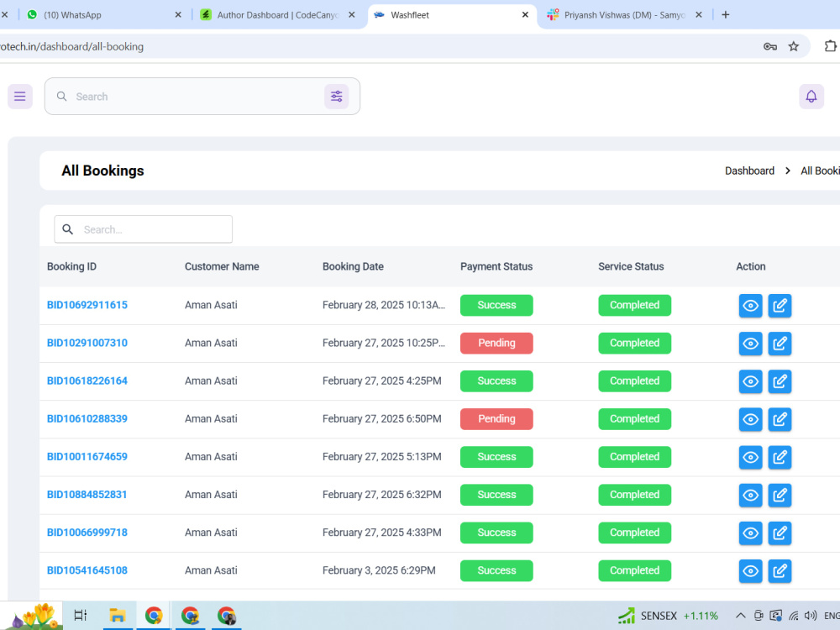Go to Dashboard via breadcrumb
Screen dimensions: 840x630
(749, 171)
